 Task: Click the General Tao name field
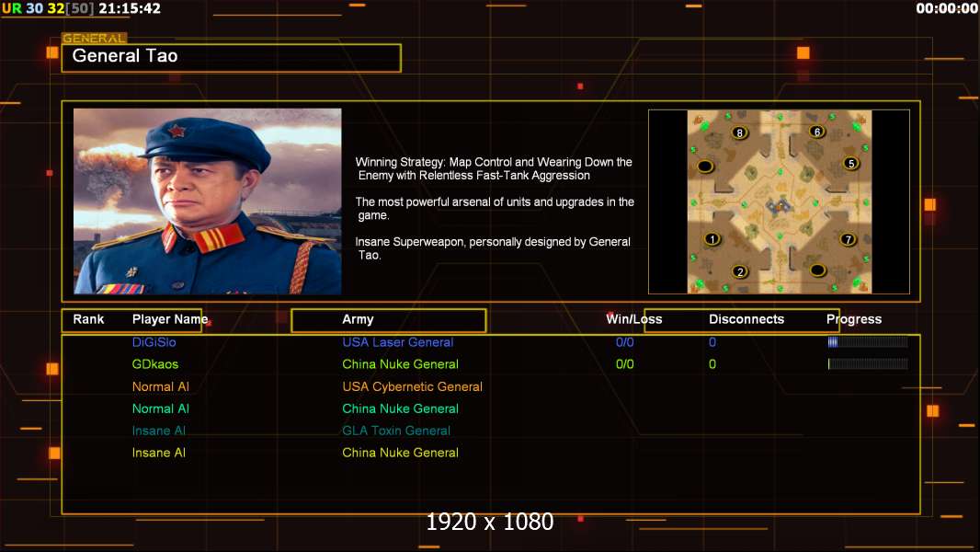click(x=232, y=58)
